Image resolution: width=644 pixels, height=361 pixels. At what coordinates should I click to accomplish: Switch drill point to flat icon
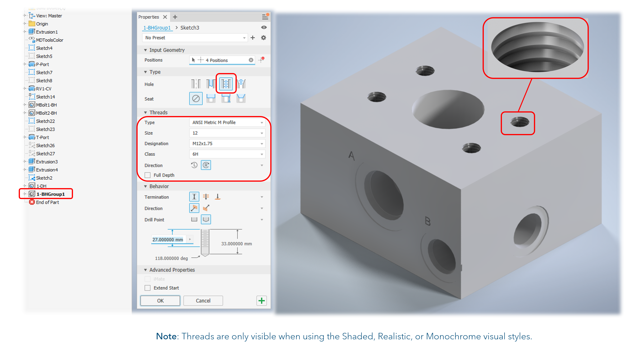coord(194,219)
